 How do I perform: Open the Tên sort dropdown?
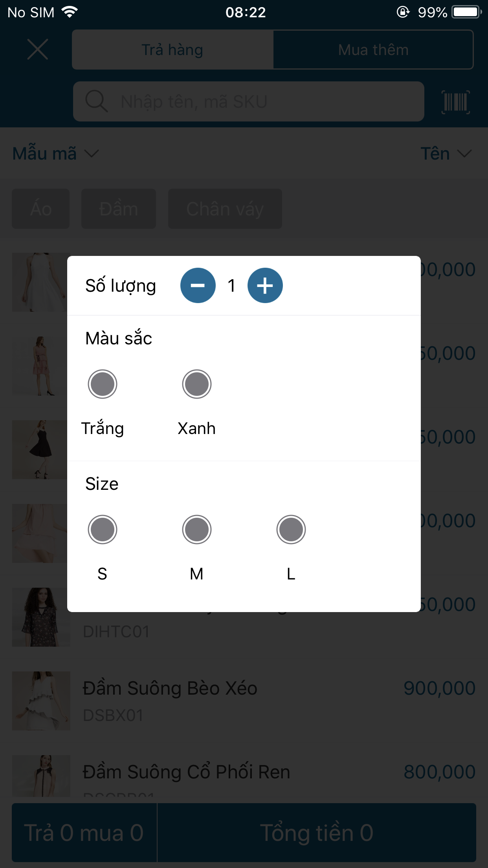[x=446, y=153]
